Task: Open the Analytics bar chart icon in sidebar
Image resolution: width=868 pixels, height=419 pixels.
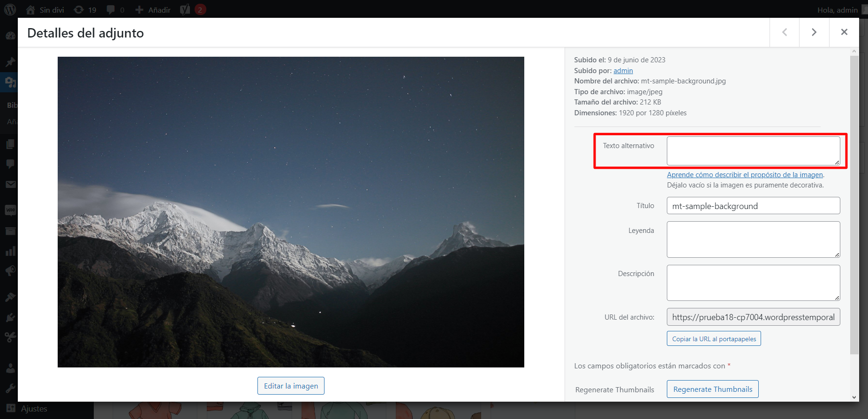Action: (10, 251)
